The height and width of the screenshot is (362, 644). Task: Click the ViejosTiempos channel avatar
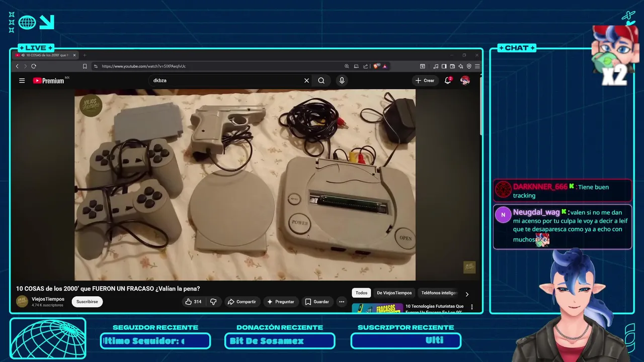pos(22,301)
